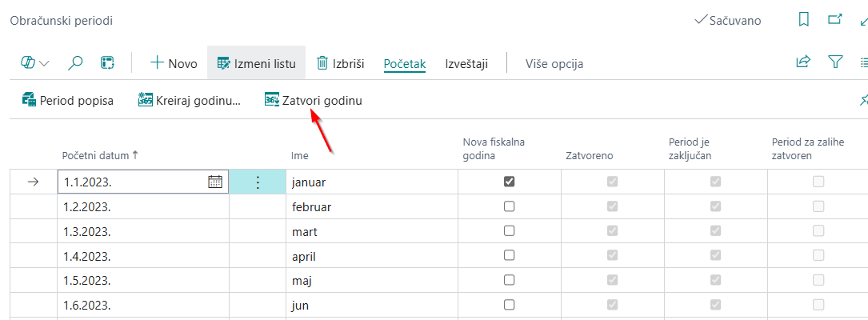Click the row selector arrow for januar
Image resolution: width=868 pixels, height=320 pixels.
click(34, 182)
